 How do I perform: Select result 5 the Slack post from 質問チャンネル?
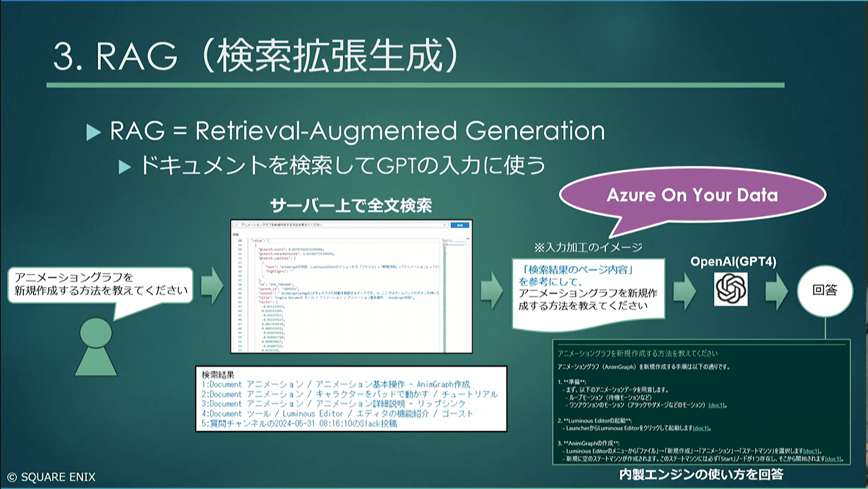[x=299, y=423]
